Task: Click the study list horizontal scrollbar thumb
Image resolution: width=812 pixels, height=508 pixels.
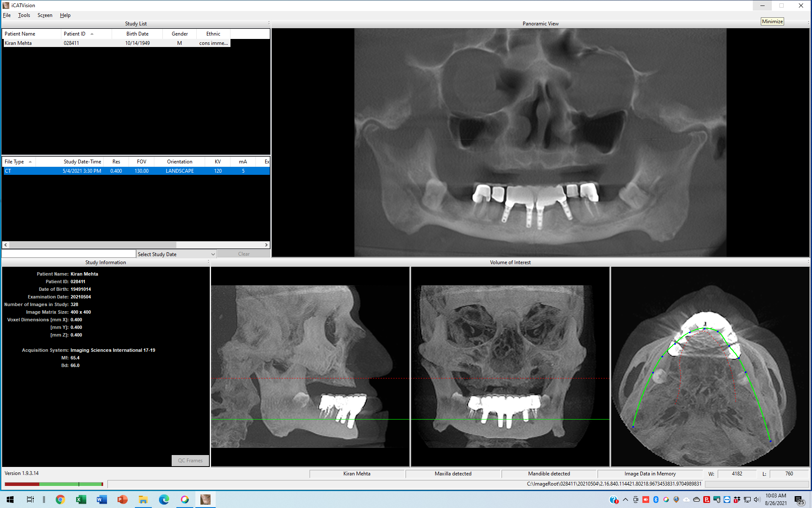Action: click(93, 245)
